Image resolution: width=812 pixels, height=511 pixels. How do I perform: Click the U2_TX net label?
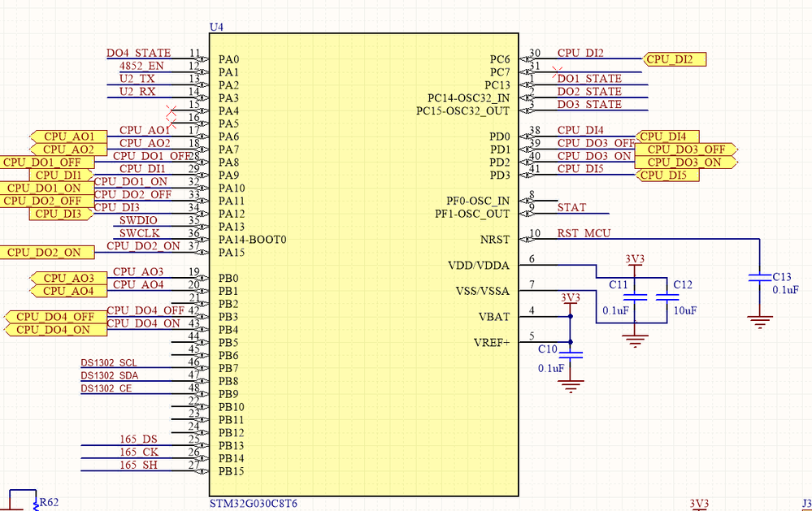137,79
